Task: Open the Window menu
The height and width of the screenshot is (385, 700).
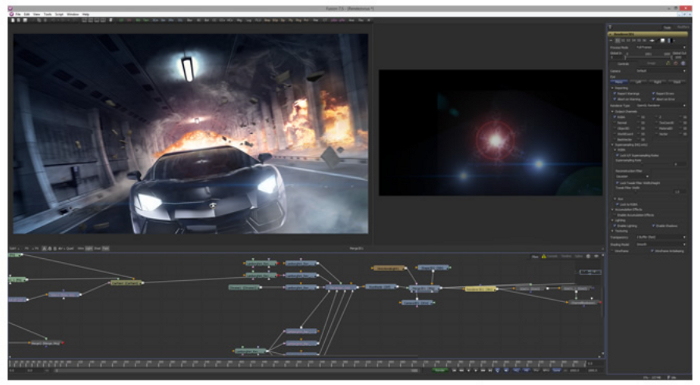Action: pos(73,14)
